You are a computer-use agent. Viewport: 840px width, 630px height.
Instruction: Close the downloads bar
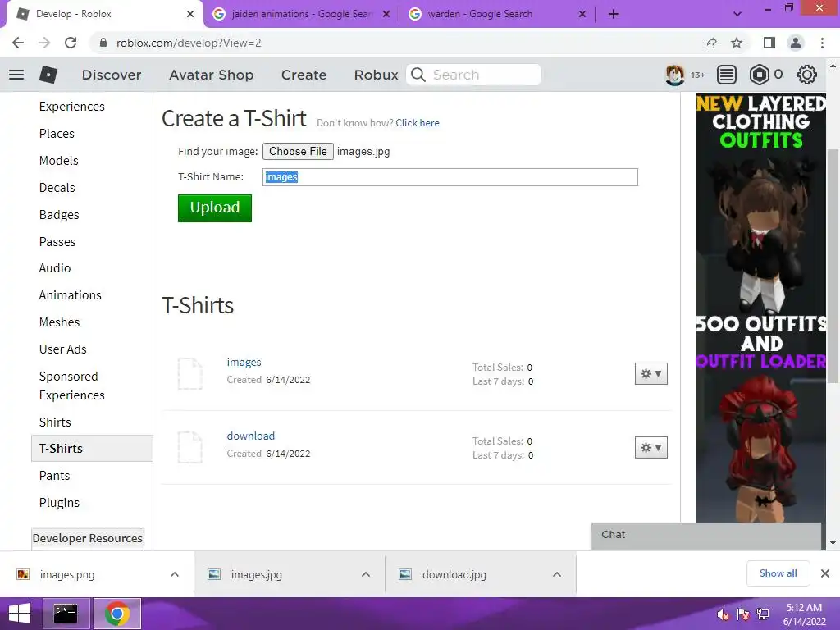click(x=825, y=573)
